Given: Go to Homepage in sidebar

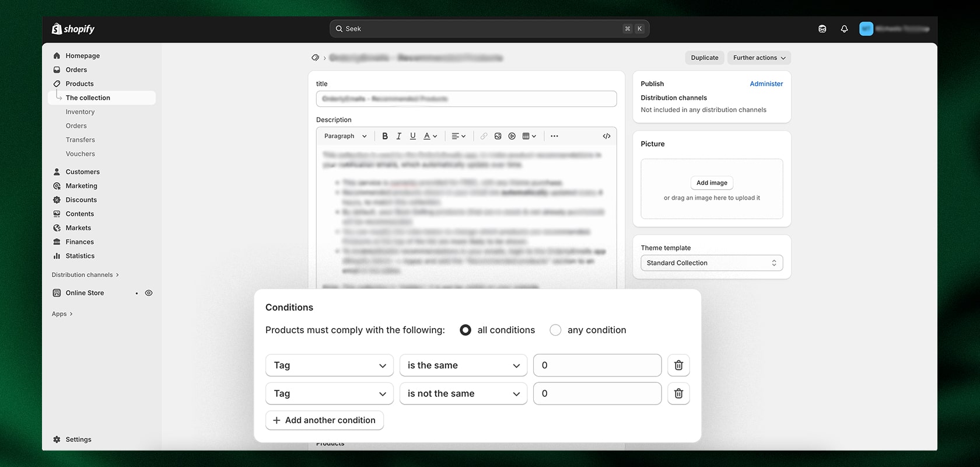Looking at the screenshot, I should (82, 56).
